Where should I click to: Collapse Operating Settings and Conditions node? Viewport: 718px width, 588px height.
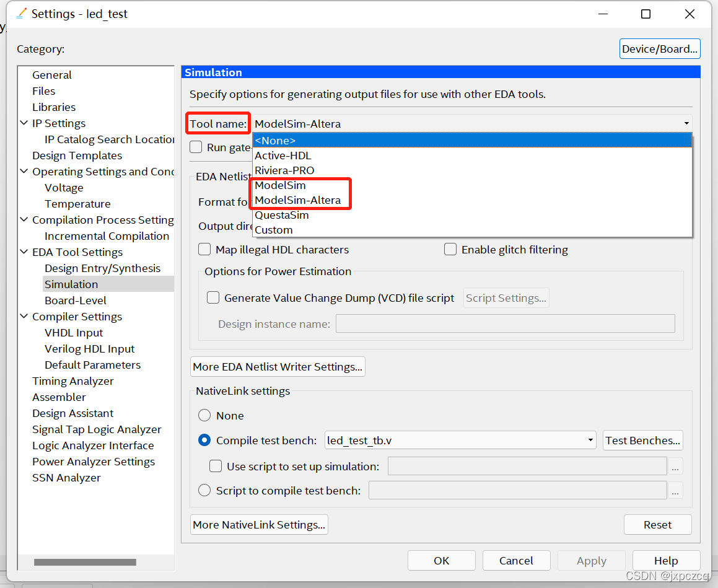coord(24,171)
